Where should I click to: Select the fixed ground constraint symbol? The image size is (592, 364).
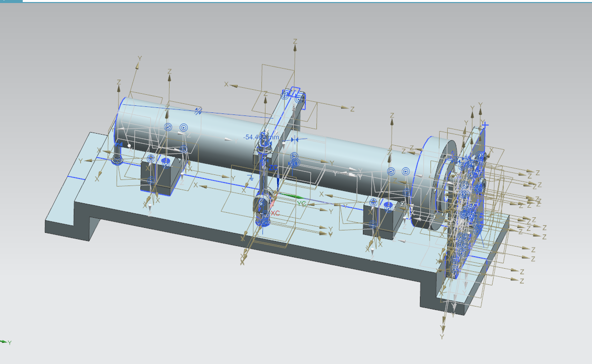[251, 177]
